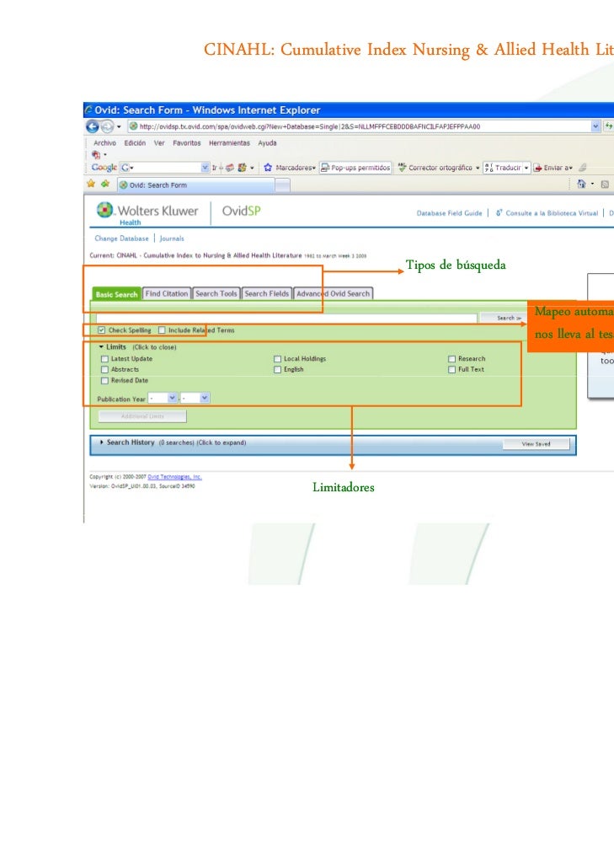Image resolution: width=614 pixels, height=868 pixels.
Task: Enable the English limit checkbox
Action: pos(278,369)
